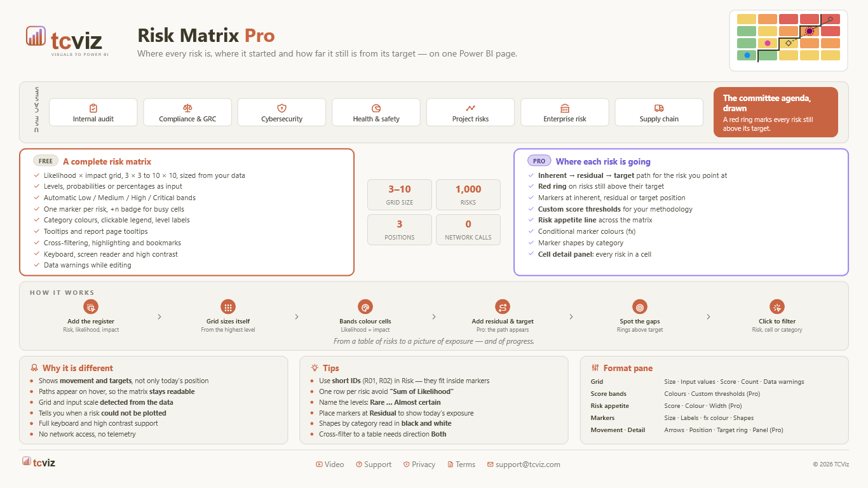Image resolution: width=868 pixels, height=488 pixels.
Task: Click the Add residual & target icon
Action: [x=503, y=307]
